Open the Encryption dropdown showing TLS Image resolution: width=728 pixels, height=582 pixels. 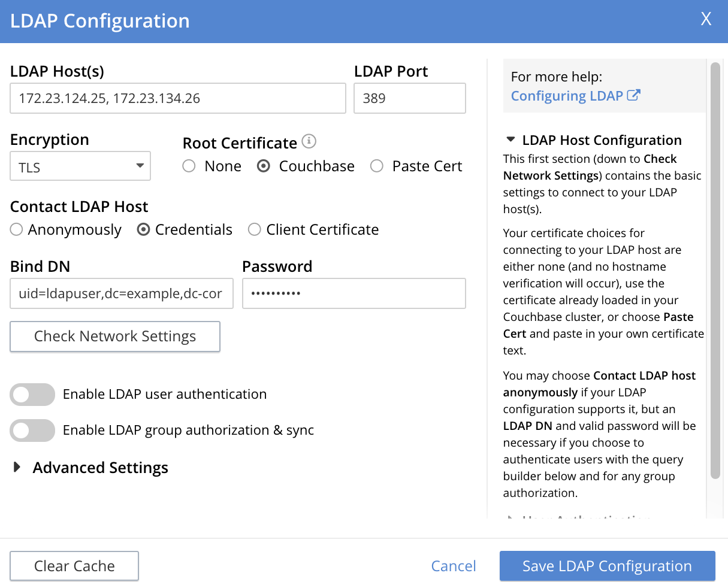point(80,166)
